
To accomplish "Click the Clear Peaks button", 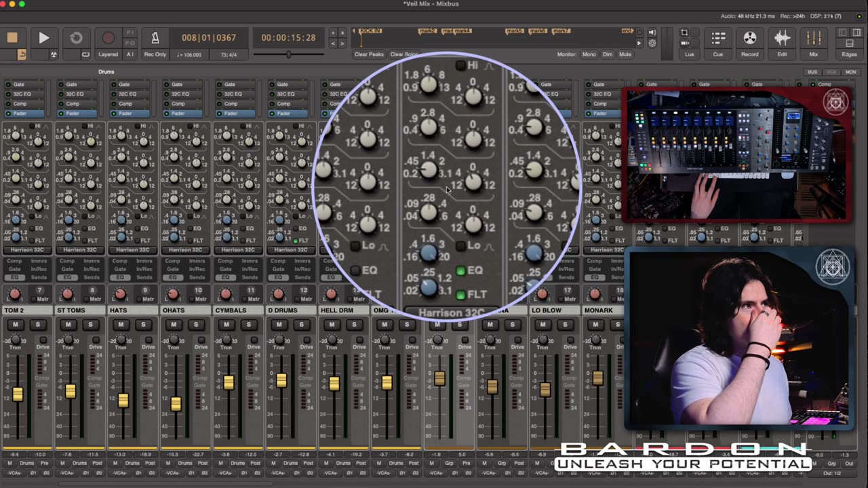I will point(369,54).
